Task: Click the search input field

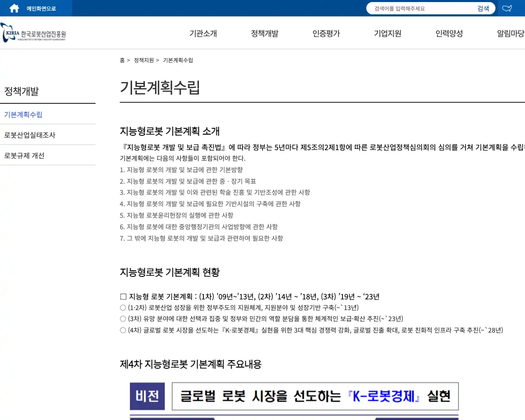Action: point(418,8)
